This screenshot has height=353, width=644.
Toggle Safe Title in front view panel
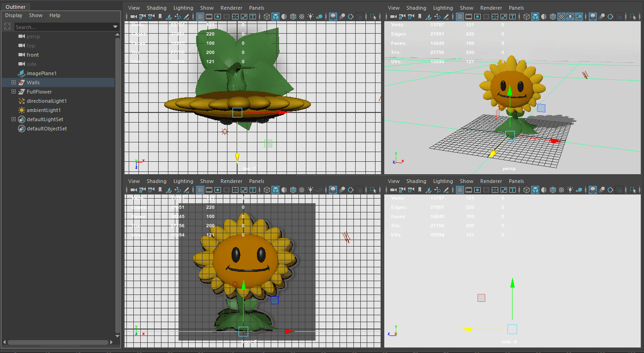click(253, 189)
